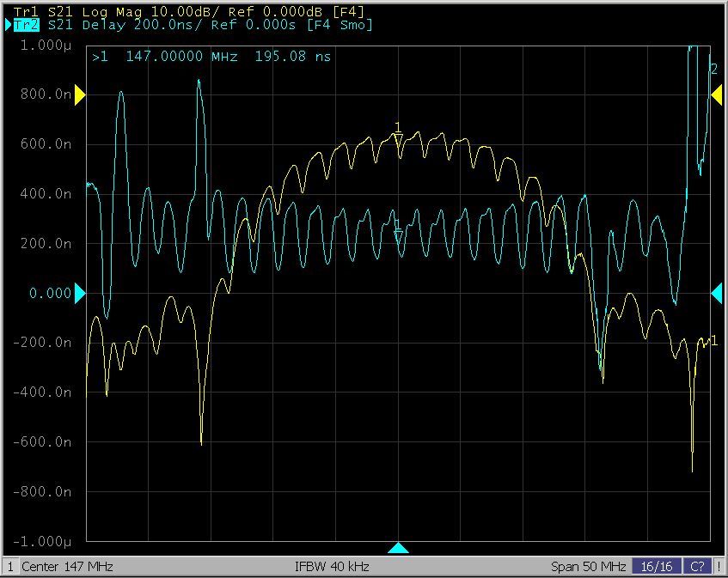Click the C? correction status indicator
The width and height of the screenshot is (728, 578).
(697, 567)
